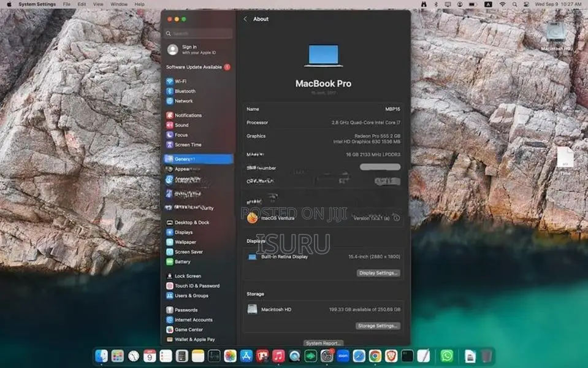Screen dimensions: 588x368
Task: Open Safari from the Dock
Action: pos(359,356)
